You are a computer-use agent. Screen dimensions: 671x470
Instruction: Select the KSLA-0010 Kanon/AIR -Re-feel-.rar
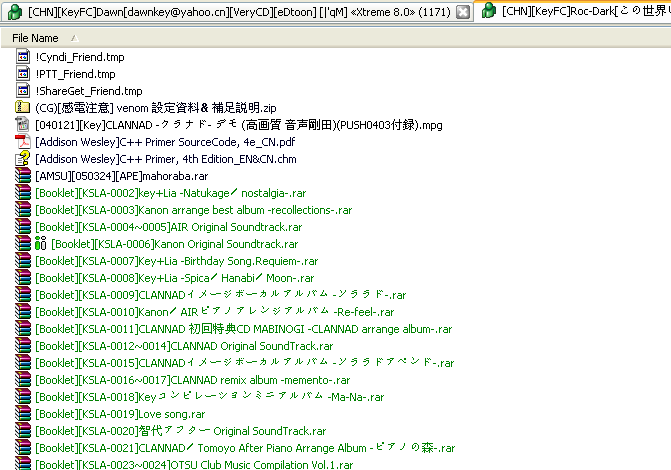pyautogui.click(x=214, y=312)
